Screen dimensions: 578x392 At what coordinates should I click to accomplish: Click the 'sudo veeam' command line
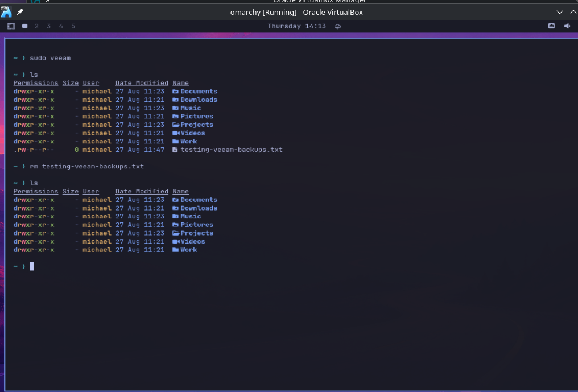pos(50,58)
